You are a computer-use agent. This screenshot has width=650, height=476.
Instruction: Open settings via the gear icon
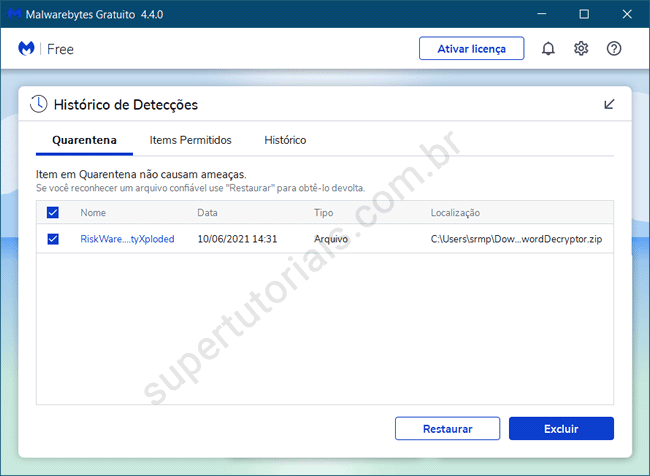pos(581,49)
